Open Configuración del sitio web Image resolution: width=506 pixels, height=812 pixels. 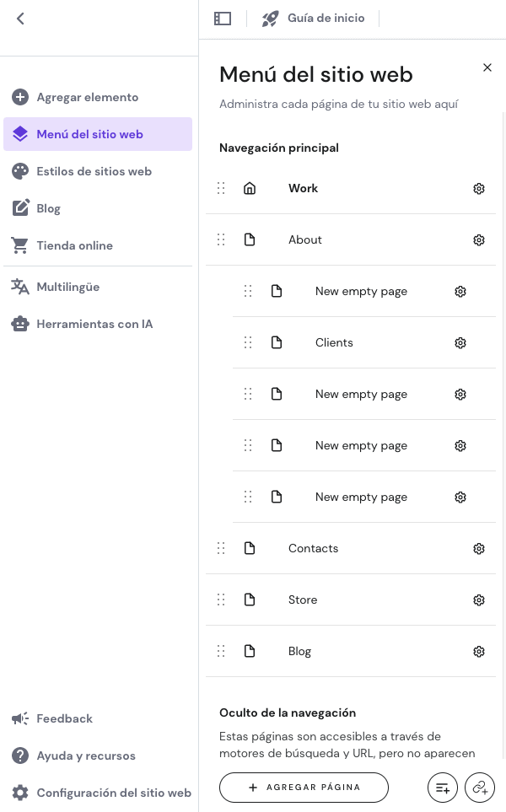(101, 793)
